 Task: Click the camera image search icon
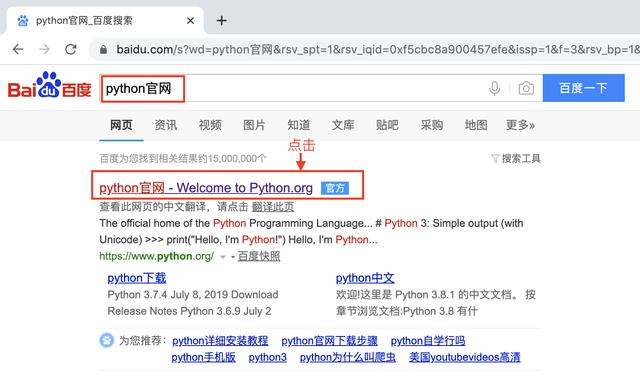tap(526, 88)
